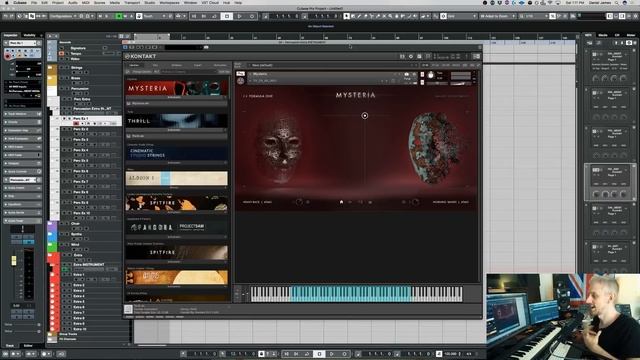Select the Libraries tab in the Kontakt browser
640x360 pixels.
134,65
